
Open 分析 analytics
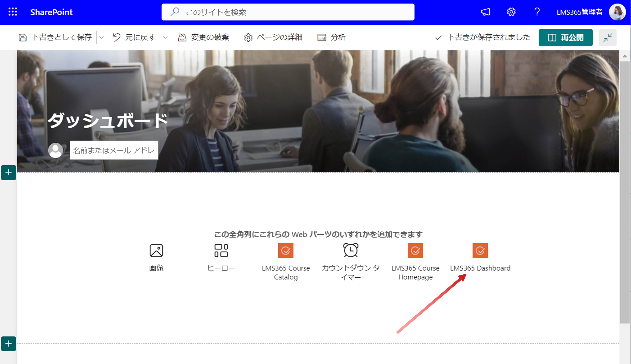pos(331,37)
